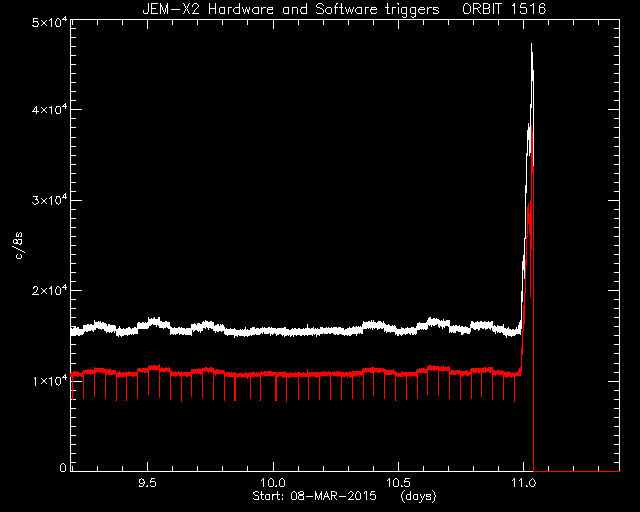Image resolution: width=640 pixels, height=512 pixels.
Task: Click the red vertical drop line after 11.0
Action: coord(533,318)
